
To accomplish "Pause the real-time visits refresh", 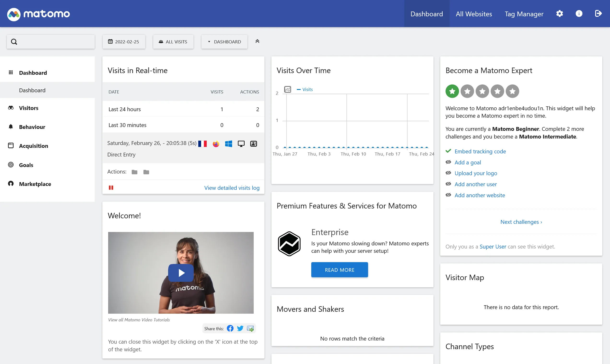I will click(111, 188).
